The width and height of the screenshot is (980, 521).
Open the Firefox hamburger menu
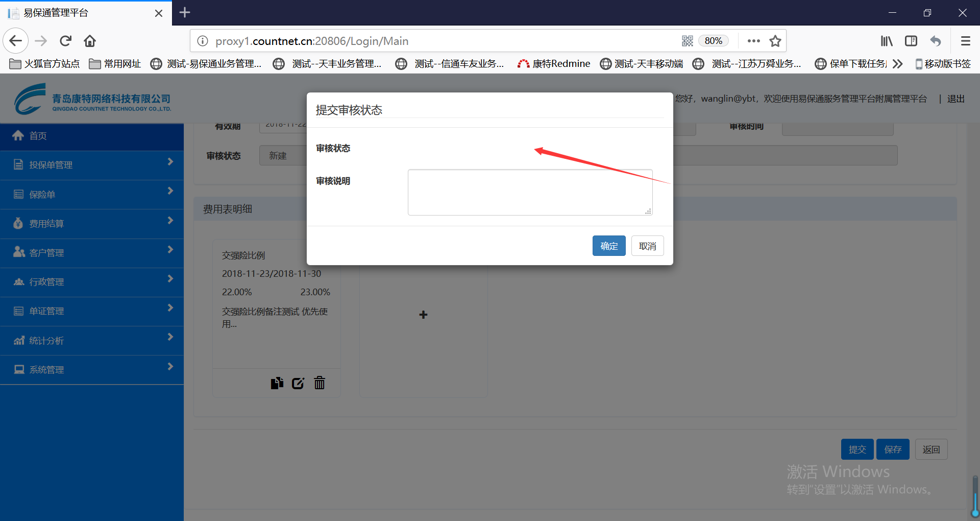point(965,41)
